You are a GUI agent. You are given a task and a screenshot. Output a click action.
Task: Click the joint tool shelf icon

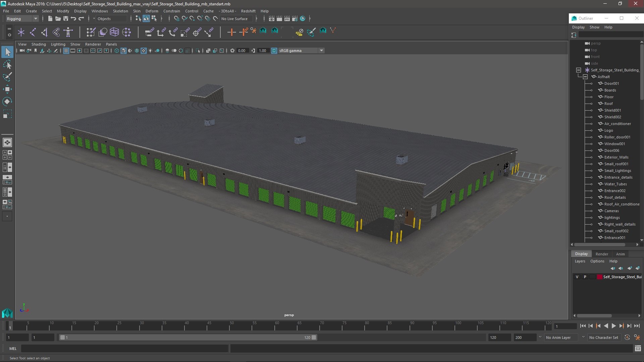(x=33, y=32)
